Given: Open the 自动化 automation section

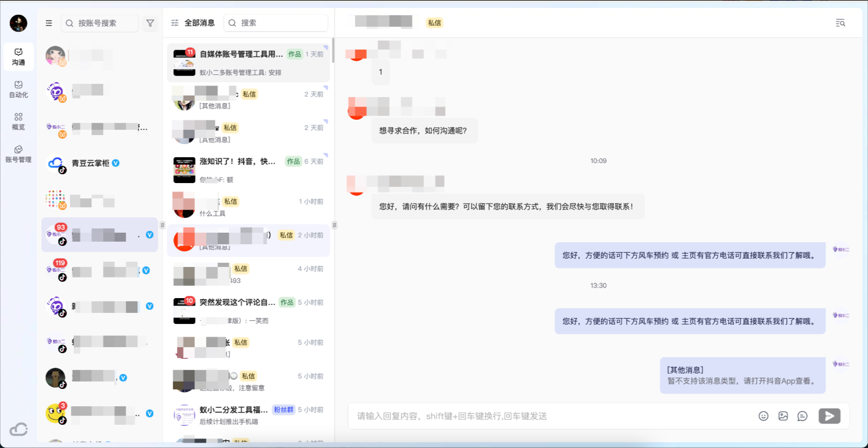Looking at the screenshot, I should tap(18, 89).
